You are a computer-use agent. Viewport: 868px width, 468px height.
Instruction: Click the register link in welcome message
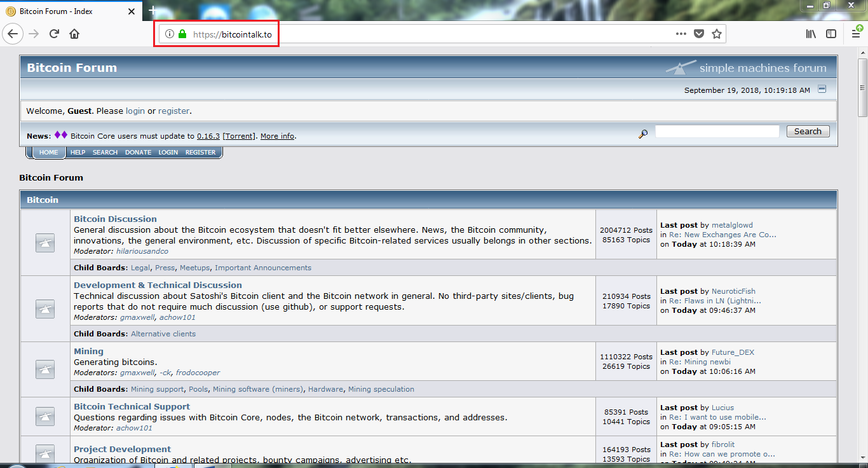[x=173, y=111]
